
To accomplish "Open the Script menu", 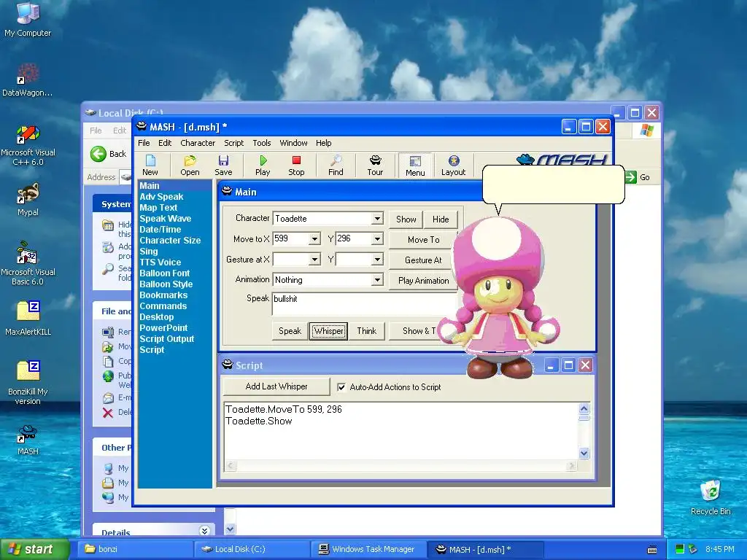I will pyautogui.click(x=234, y=143).
